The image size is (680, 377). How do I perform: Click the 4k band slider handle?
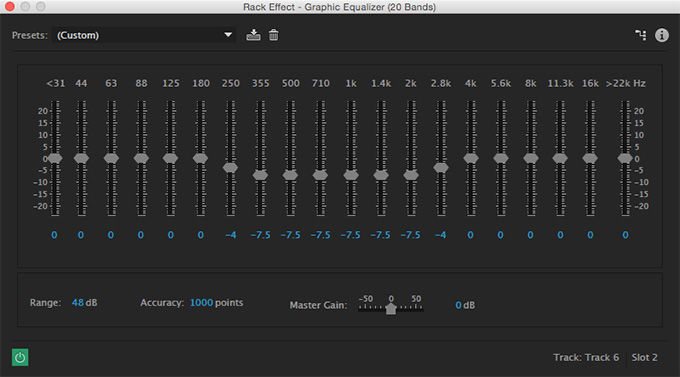pyautogui.click(x=471, y=158)
